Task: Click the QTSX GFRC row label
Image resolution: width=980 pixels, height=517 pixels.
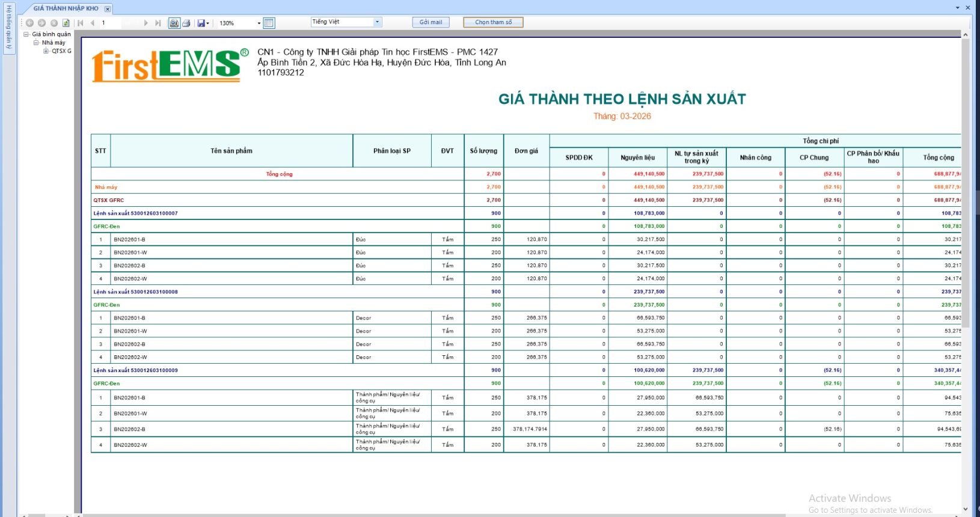Action: [109, 200]
